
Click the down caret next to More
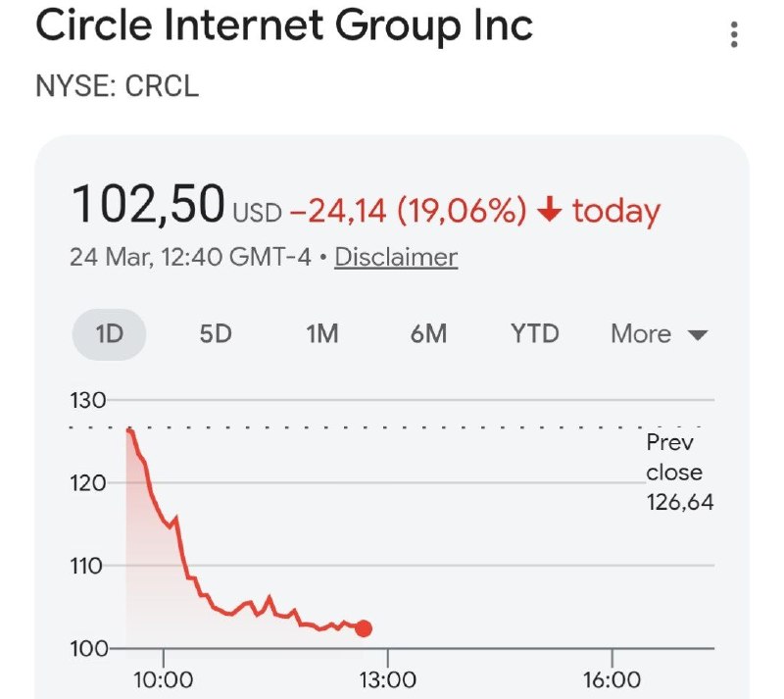point(697,334)
